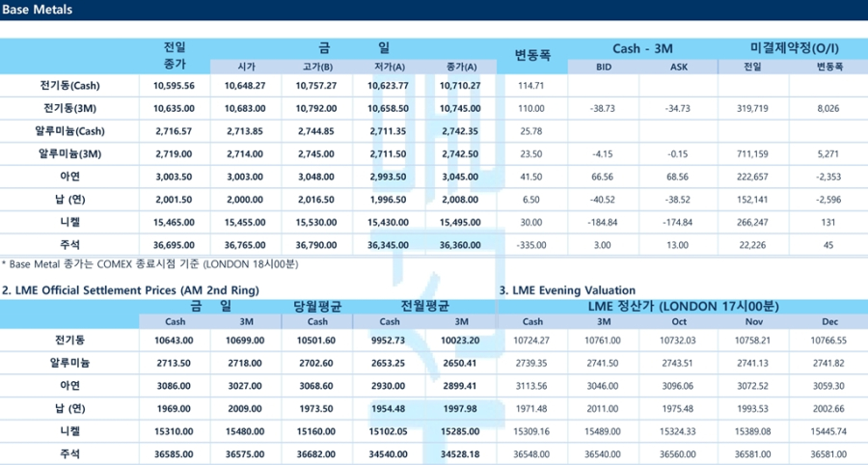The width and height of the screenshot is (868, 465).
Task: Select the value 2,016.50 lead high price
Action: pyautogui.click(x=316, y=200)
